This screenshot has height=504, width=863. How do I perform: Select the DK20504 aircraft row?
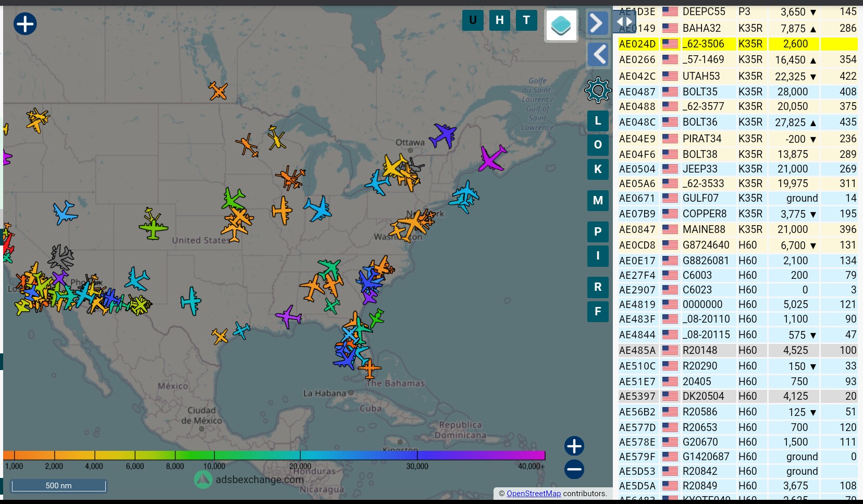pyautogui.click(x=738, y=396)
